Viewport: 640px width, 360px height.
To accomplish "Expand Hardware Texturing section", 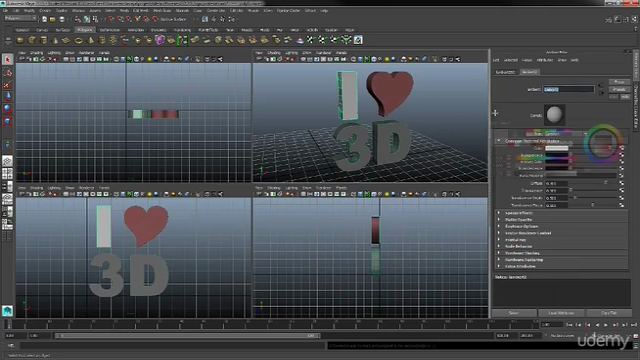I will (x=498, y=260).
